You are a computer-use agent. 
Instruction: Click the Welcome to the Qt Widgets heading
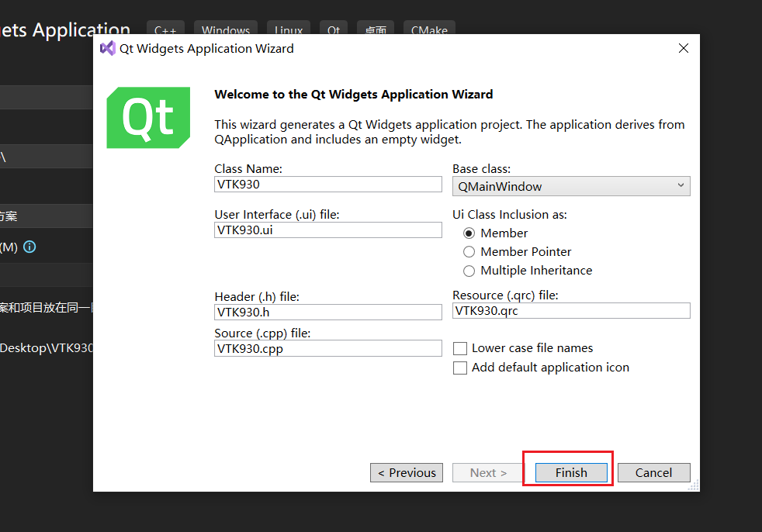click(354, 95)
